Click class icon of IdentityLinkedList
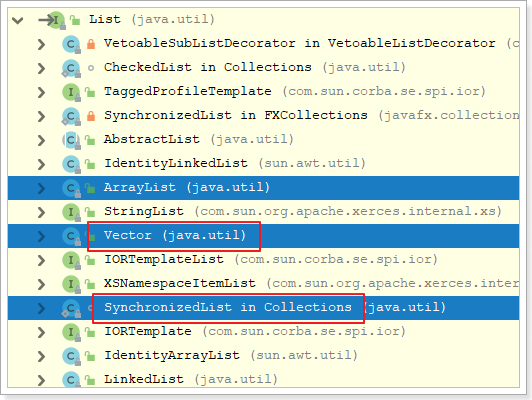The height and width of the screenshot is (400, 532). [x=71, y=164]
